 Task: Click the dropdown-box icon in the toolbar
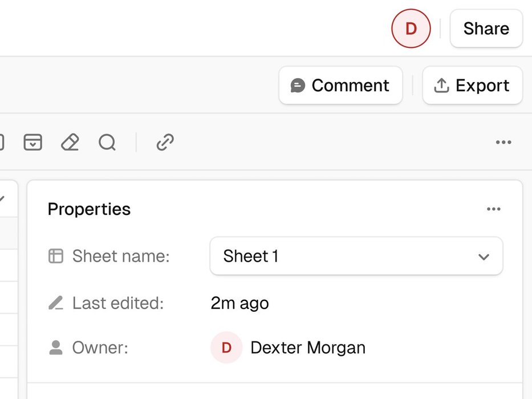pos(33,142)
